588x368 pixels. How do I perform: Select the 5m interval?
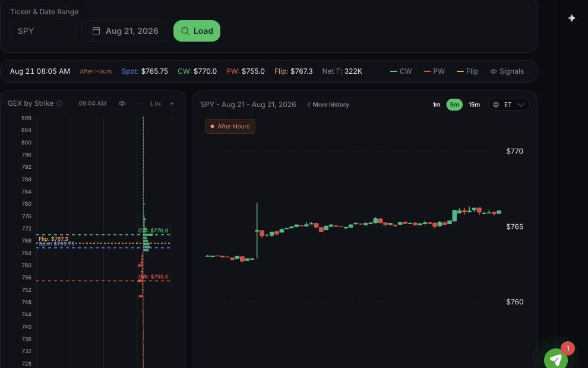coord(454,105)
